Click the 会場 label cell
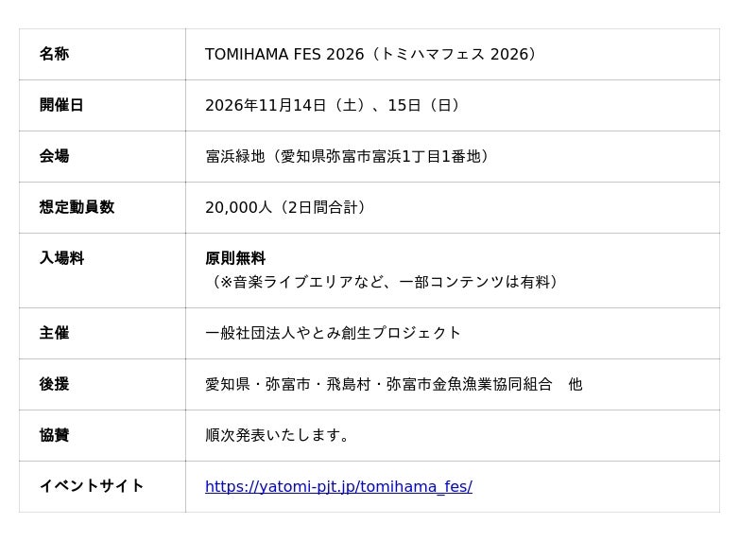This screenshot has width=756, height=541. [102, 156]
